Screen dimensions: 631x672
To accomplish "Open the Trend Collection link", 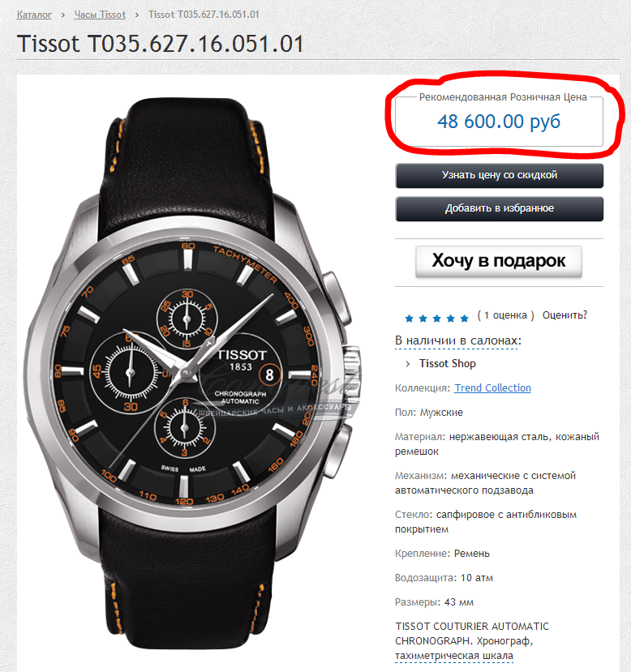I will [x=492, y=387].
